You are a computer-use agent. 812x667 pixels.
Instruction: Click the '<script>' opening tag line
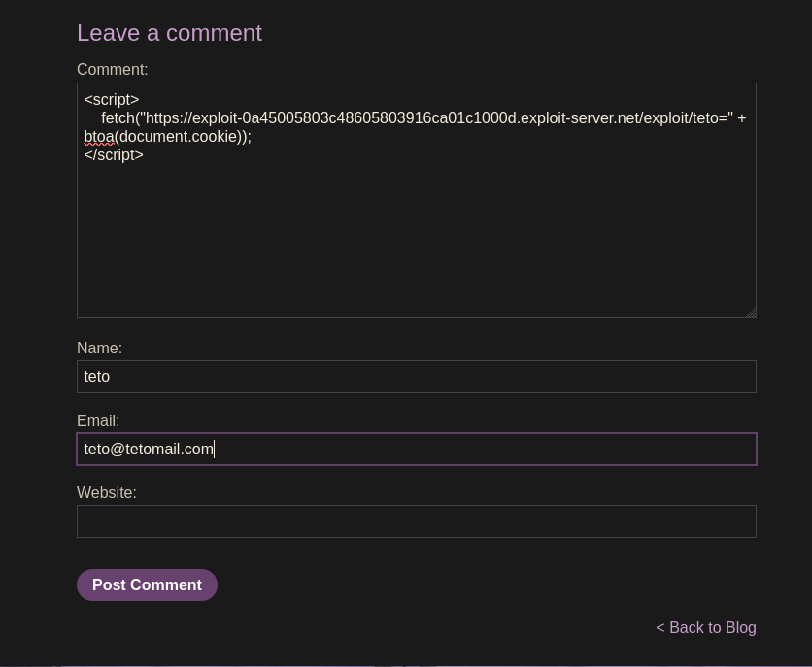tap(112, 99)
